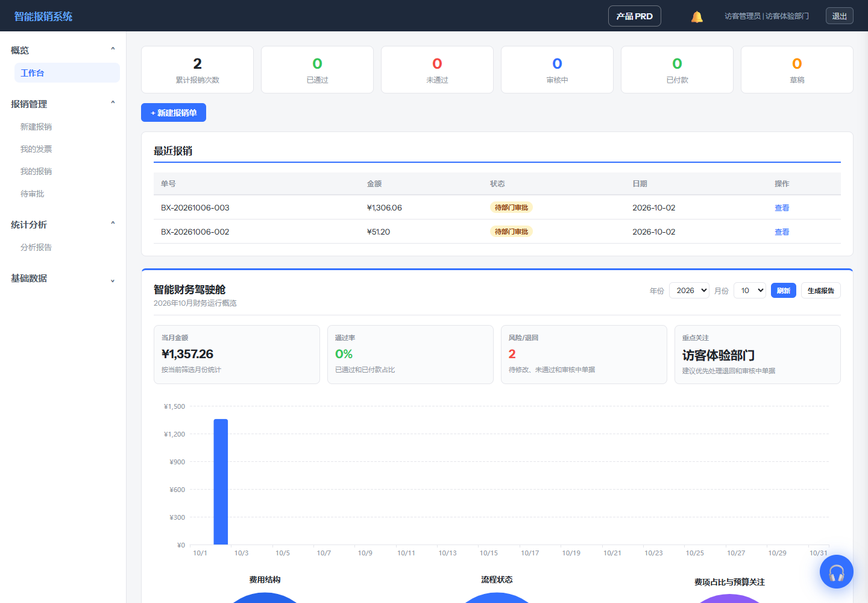Open 我的报销 menu item

pos(67,171)
